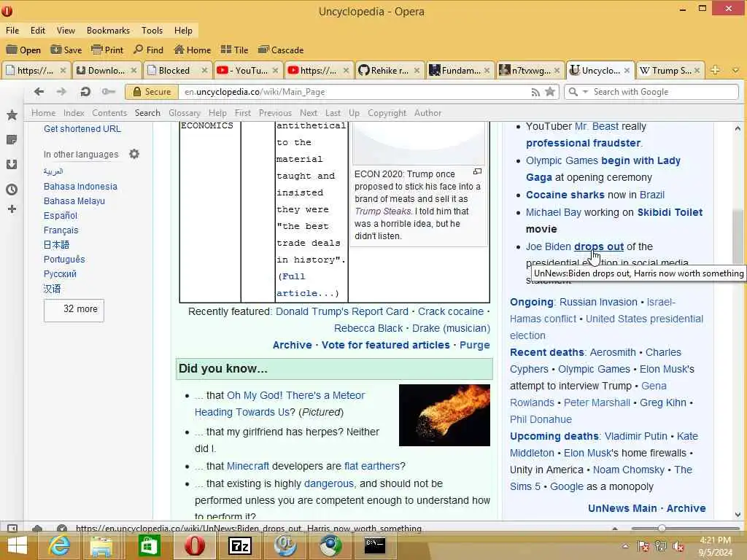Click the Windows Start button
Viewport: 747px width, 560px height.
pyautogui.click(x=18, y=545)
